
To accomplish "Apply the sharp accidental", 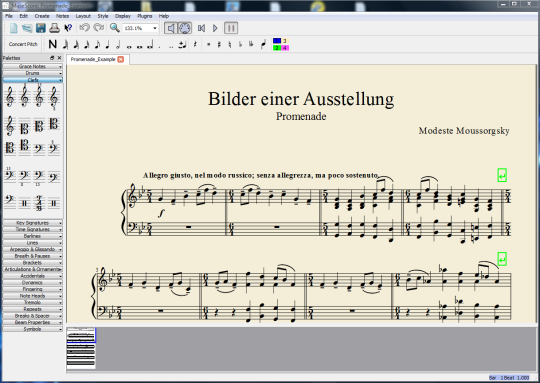I will point(219,44).
